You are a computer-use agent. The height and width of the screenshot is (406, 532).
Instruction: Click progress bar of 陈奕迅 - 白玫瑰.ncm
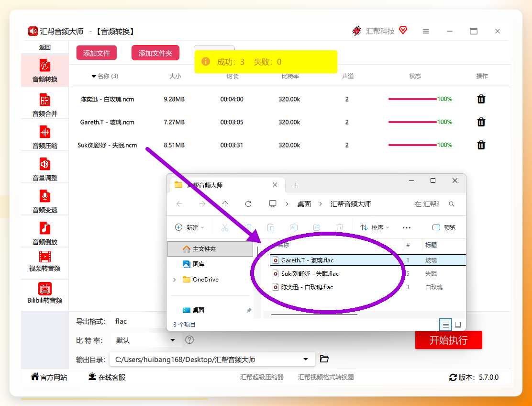click(412, 99)
